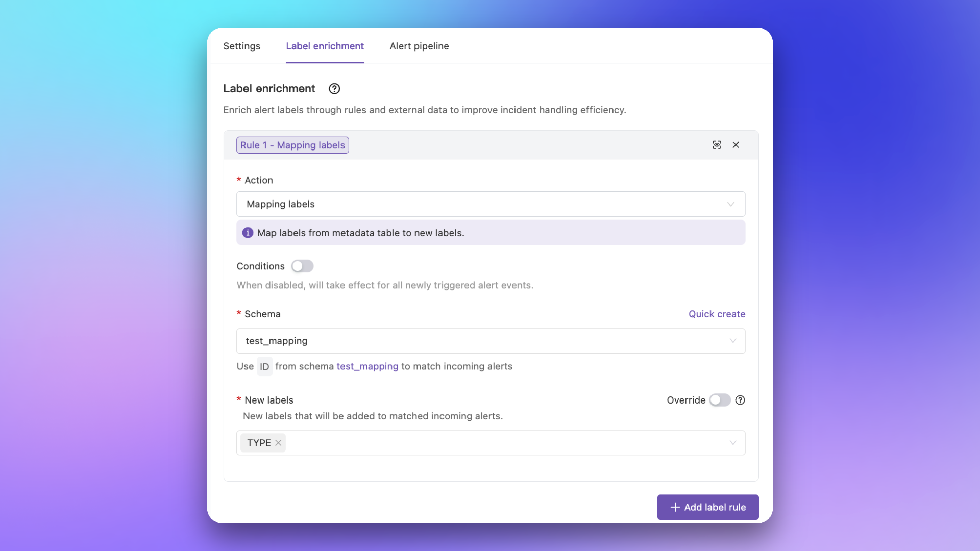Click the Override help question icon

tap(740, 400)
